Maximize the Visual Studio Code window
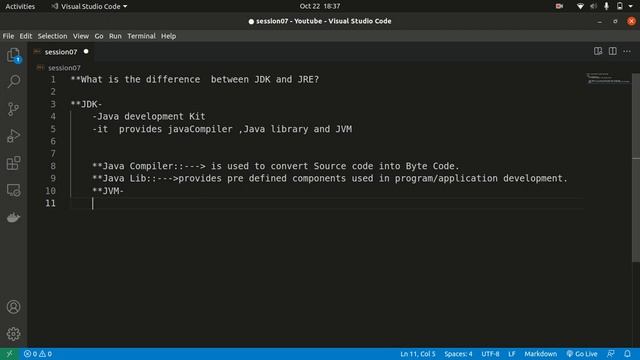 pyautogui.click(x=615, y=21)
